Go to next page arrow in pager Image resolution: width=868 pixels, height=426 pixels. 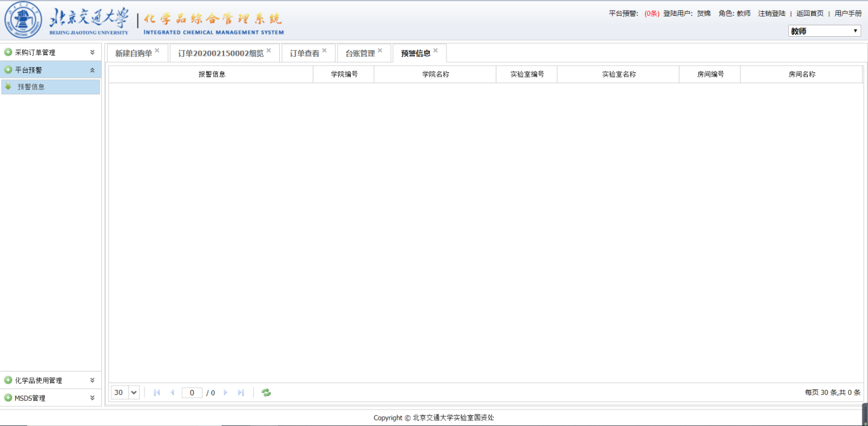tap(225, 392)
